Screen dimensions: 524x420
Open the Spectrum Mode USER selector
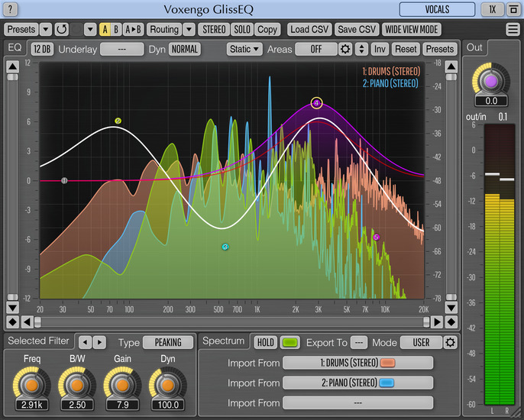click(x=421, y=342)
